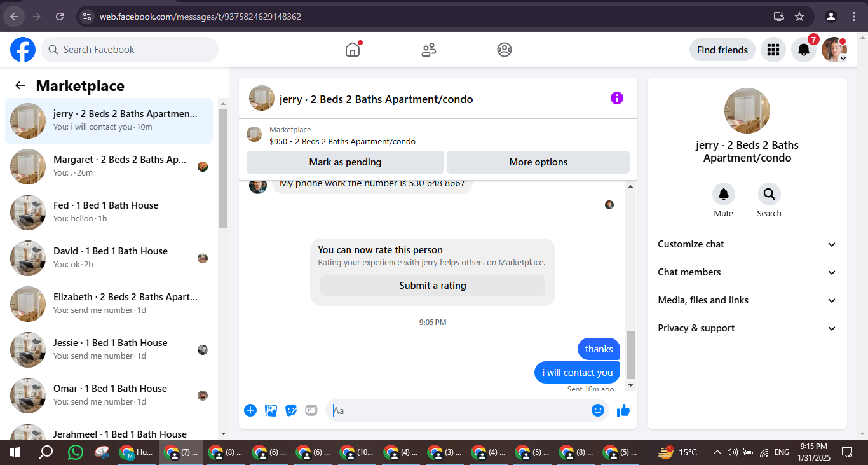Screen dimensions: 868x465
Task: Click the phone number message from jerry
Action: (372, 184)
